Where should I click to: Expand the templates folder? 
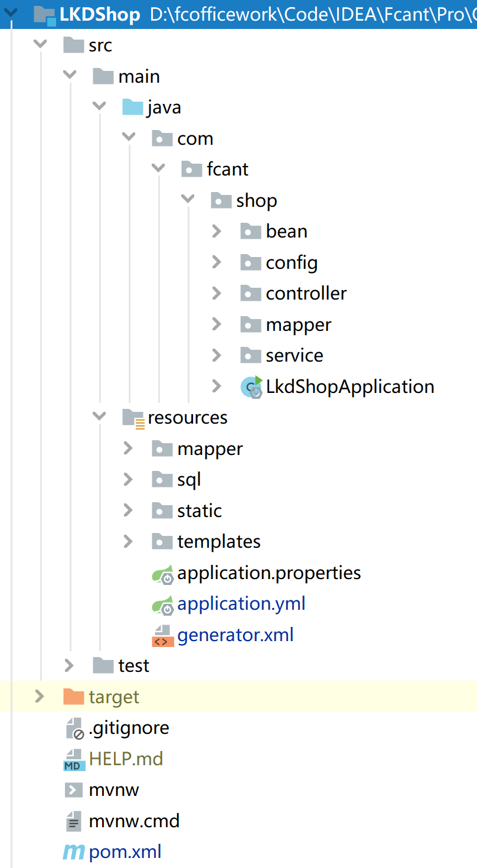[128, 541]
